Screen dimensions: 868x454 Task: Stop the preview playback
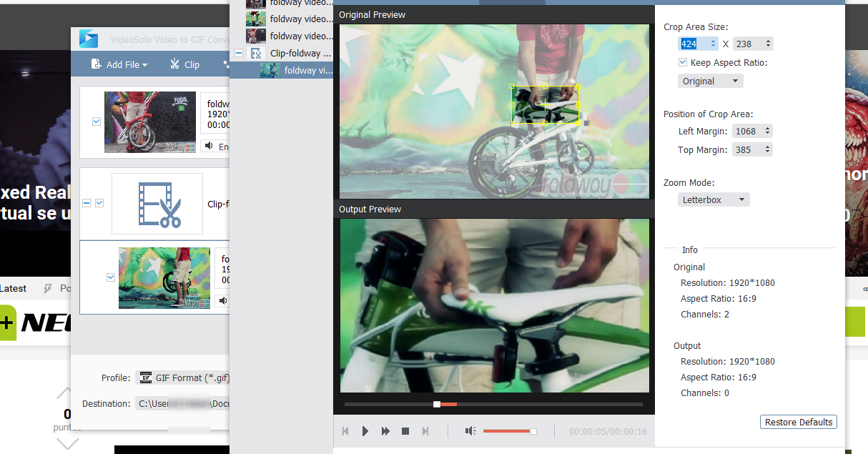[x=405, y=431]
